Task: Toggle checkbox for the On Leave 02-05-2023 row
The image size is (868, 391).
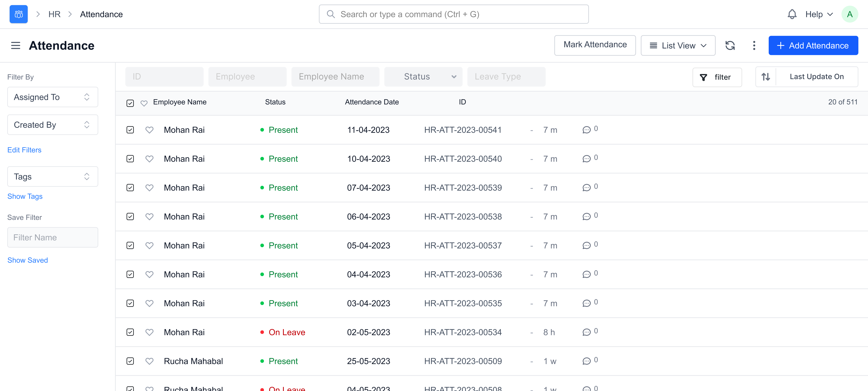Action: (130, 332)
